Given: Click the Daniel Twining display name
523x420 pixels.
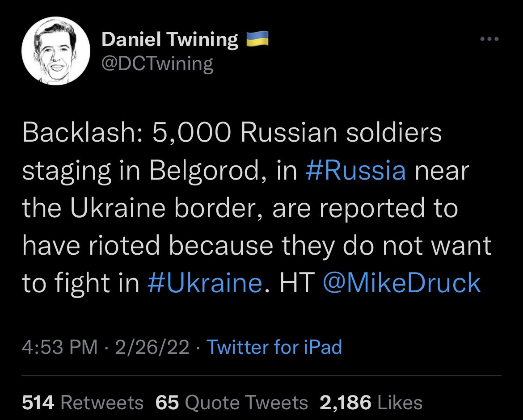Looking at the screenshot, I should click(x=170, y=40).
